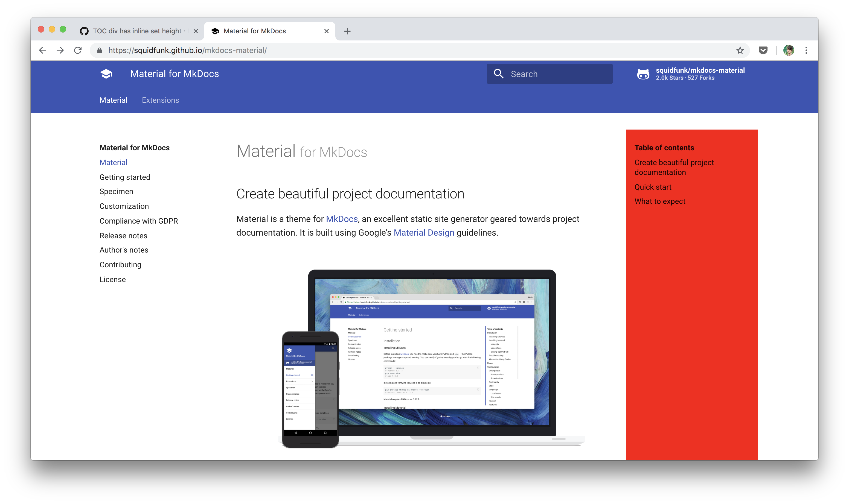The image size is (849, 504).
Task: Open the Material Design link
Action: pyautogui.click(x=423, y=233)
